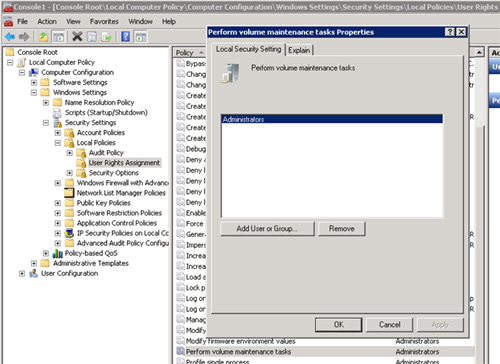Expand the Public Key Policies node
This screenshot has width=500, height=364.
tap(58, 203)
